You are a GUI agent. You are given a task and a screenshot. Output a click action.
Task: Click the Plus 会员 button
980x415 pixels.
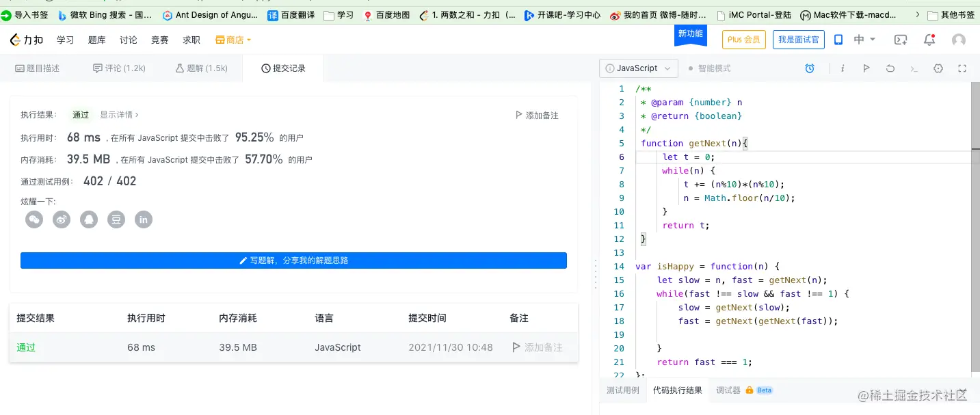pos(744,40)
